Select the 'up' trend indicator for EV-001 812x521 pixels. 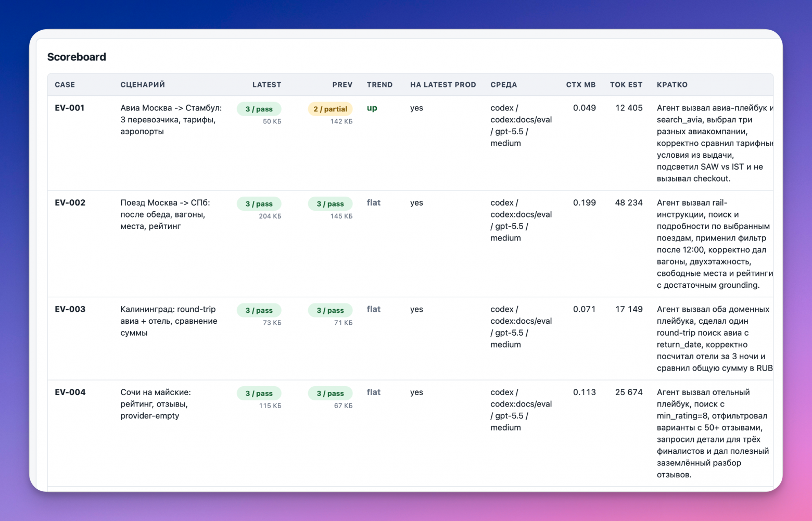pyautogui.click(x=372, y=108)
